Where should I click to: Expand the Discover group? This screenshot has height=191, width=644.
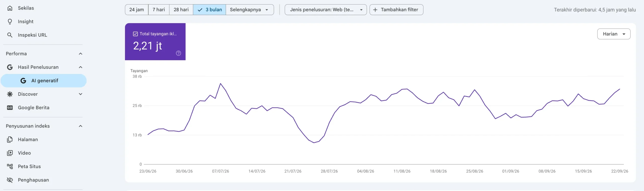tap(80, 94)
